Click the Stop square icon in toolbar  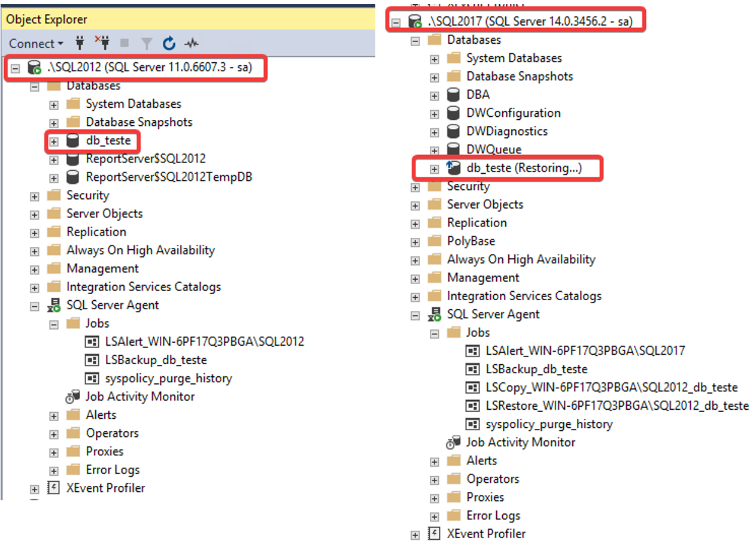coord(125,43)
